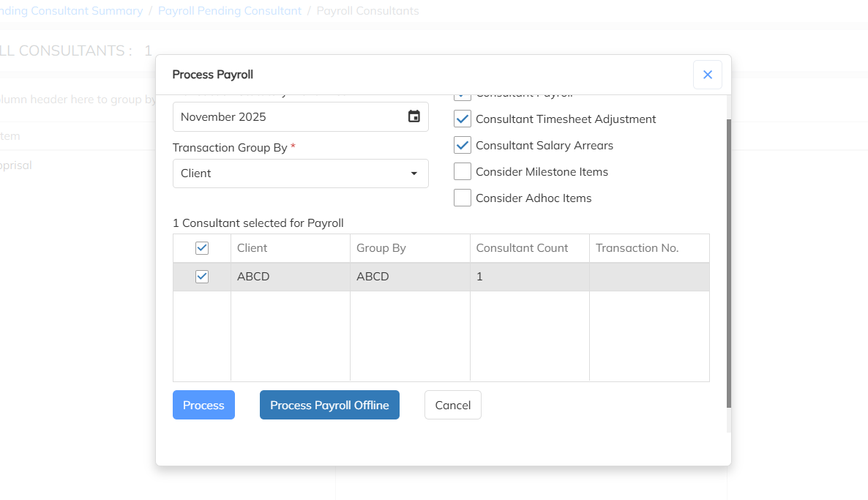868x500 pixels.
Task: Enable Consider Milestone Items checkbox
Action: click(x=463, y=172)
